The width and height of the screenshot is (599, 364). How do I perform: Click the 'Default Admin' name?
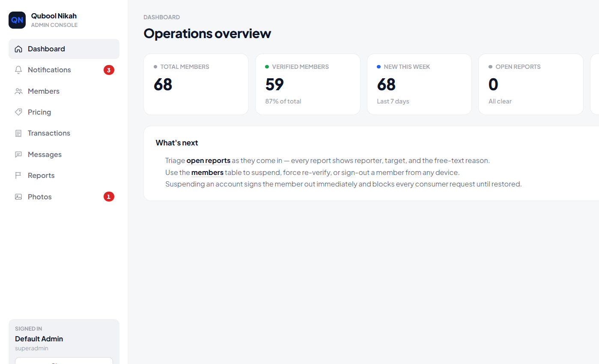coord(39,339)
